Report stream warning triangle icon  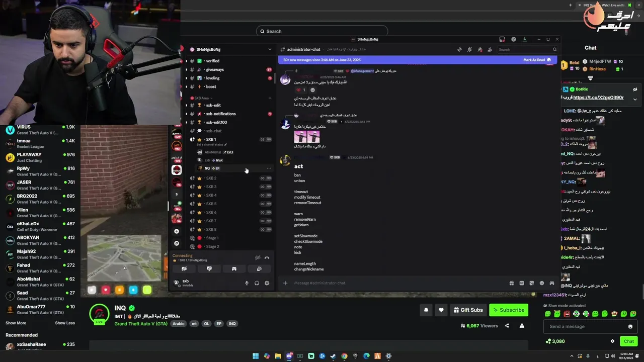(x=522, y=326)
